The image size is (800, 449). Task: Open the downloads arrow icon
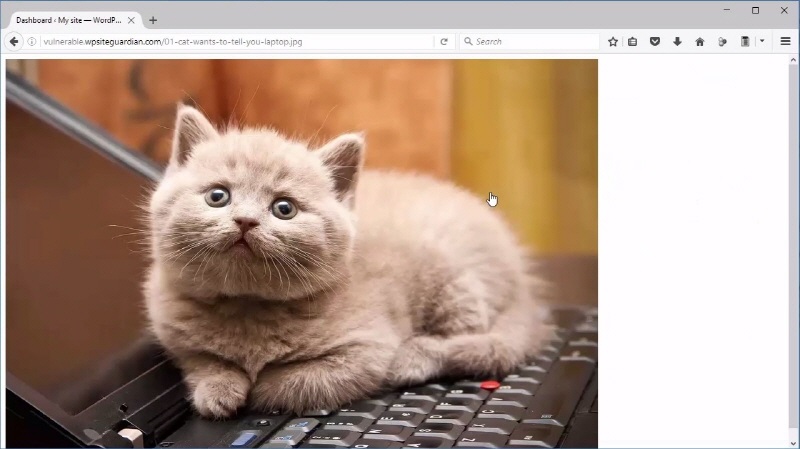677,42
